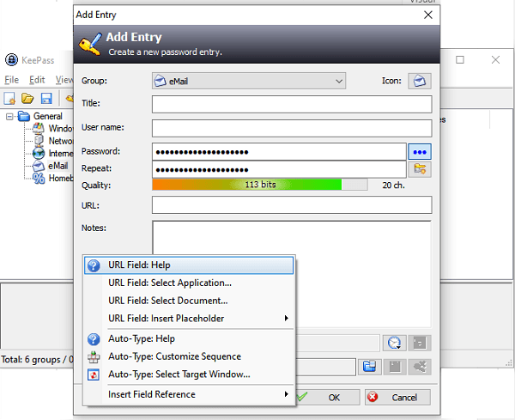This screenshot has height=420, width=515.
Task: Click the New database icon in KeePass toolbar
Action: [9, 98]
